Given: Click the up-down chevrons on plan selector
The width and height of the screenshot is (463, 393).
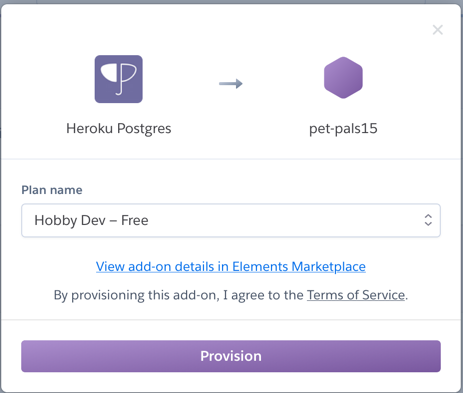Looking at the screenshot, I should point(428,220).
